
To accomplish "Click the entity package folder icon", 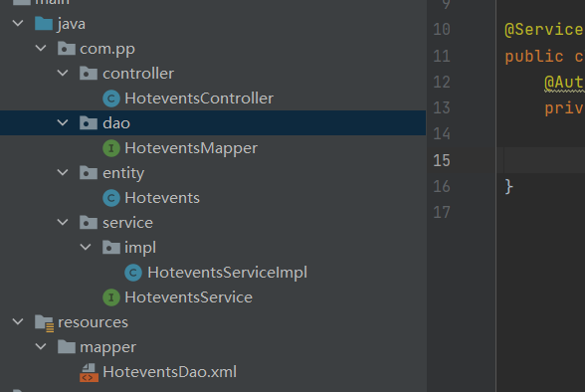I will pyautogui.click(x=89, y=173).
